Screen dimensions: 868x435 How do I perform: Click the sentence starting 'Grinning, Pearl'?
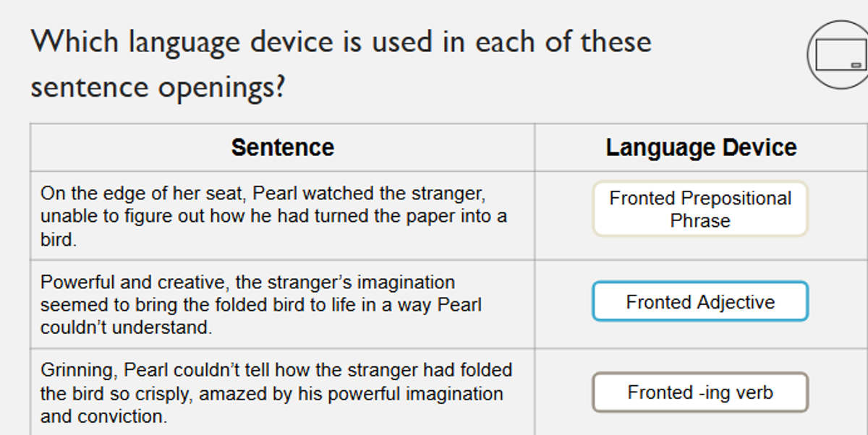click(x=276, y=393)
